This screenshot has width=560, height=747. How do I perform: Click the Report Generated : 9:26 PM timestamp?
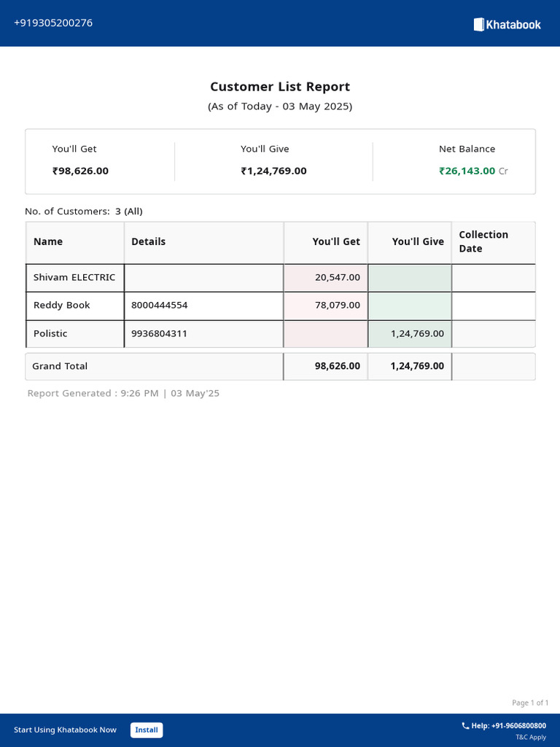(123, 393)
